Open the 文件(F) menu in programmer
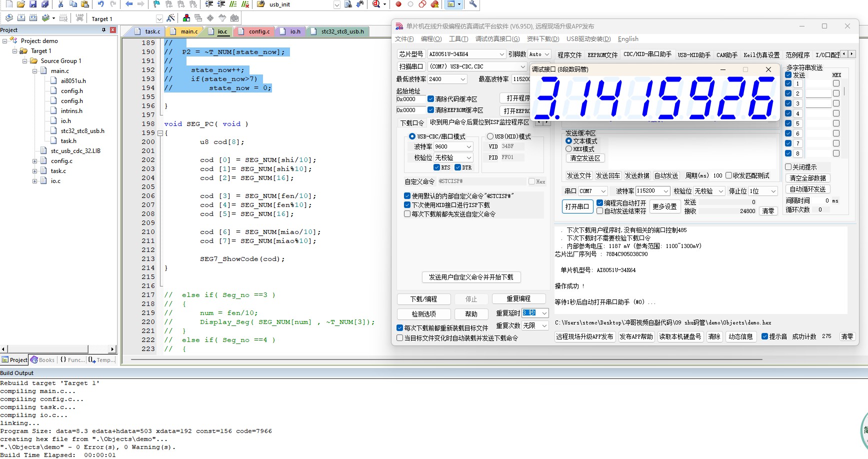 point(404,39)
